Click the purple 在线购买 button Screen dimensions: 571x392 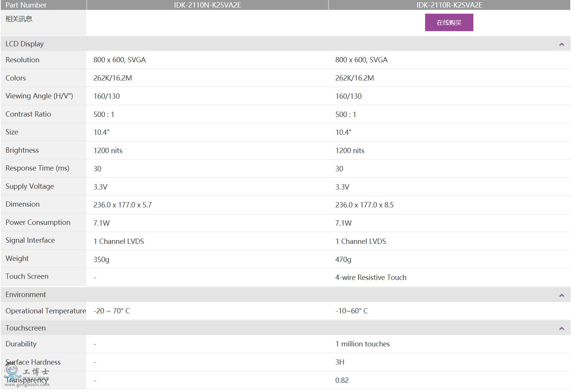click(449, 22)
